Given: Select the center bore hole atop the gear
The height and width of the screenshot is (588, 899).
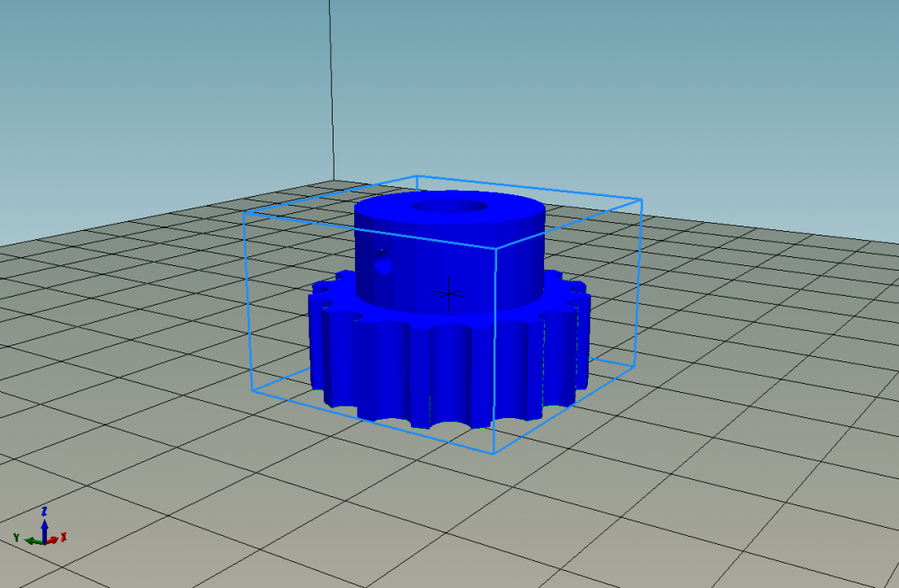Looking at the screenshot, I should pyautogui.click(x=449, y=208).
